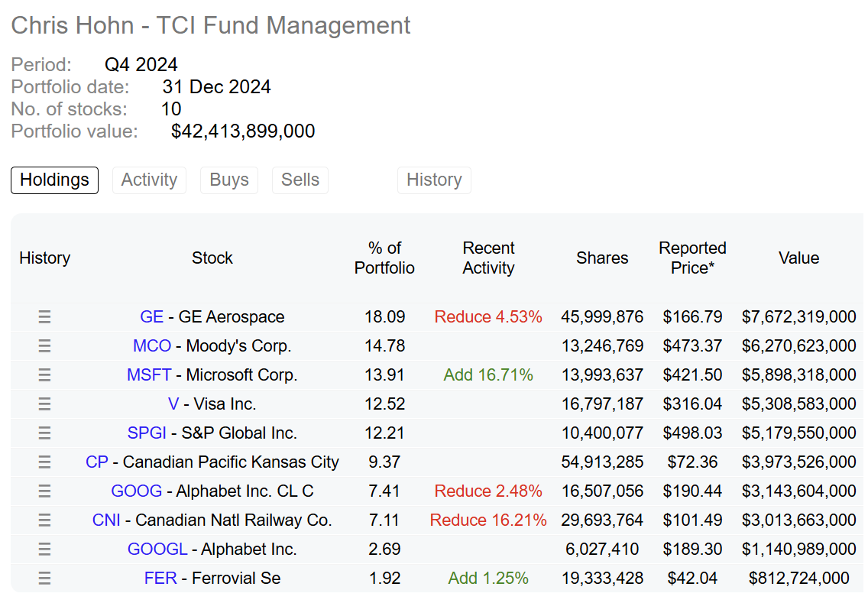Image resolution: width=868 pixels, height=603 pixels.
Task: Click the Chris Hohn TCI Fund Management title
Action: click(x=211, y=25)
